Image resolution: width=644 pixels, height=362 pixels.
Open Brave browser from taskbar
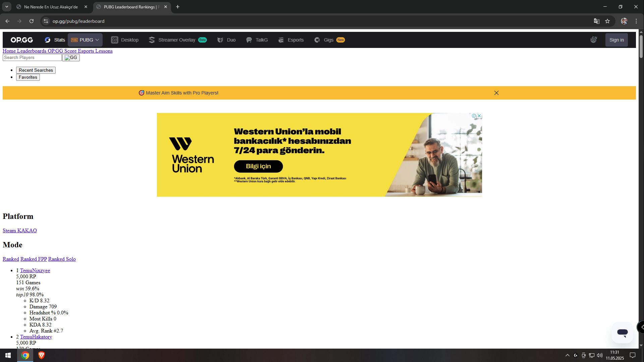click(x=41, y=355)
